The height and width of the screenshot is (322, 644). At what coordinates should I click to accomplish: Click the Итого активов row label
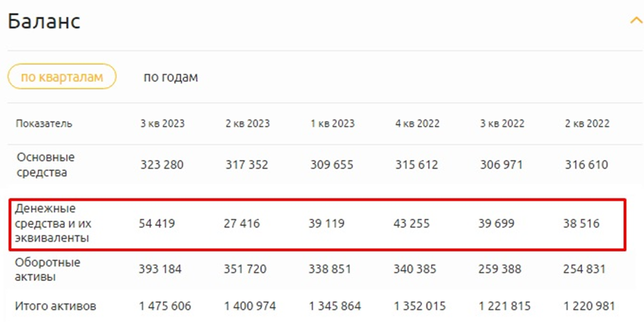pyautogui.click(x=55, y=306)
